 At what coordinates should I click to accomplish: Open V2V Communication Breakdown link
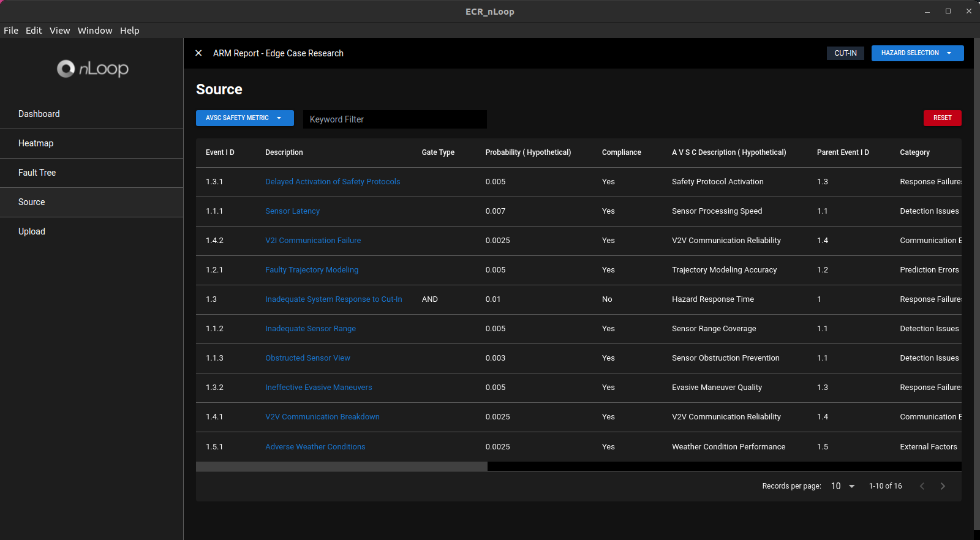click(x=322, y=417)
